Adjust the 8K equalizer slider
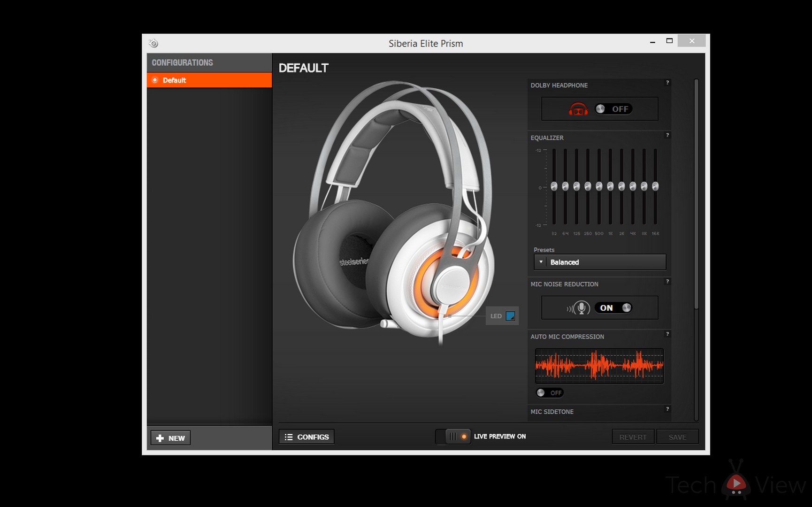 [644, 186]
